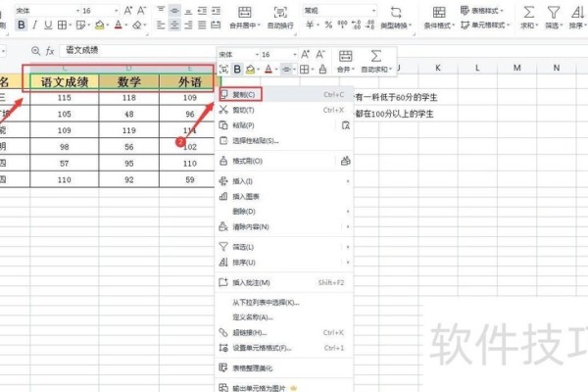
Task: Click the formula bar showing 语文成绩
Action: [x=137, y=50]
